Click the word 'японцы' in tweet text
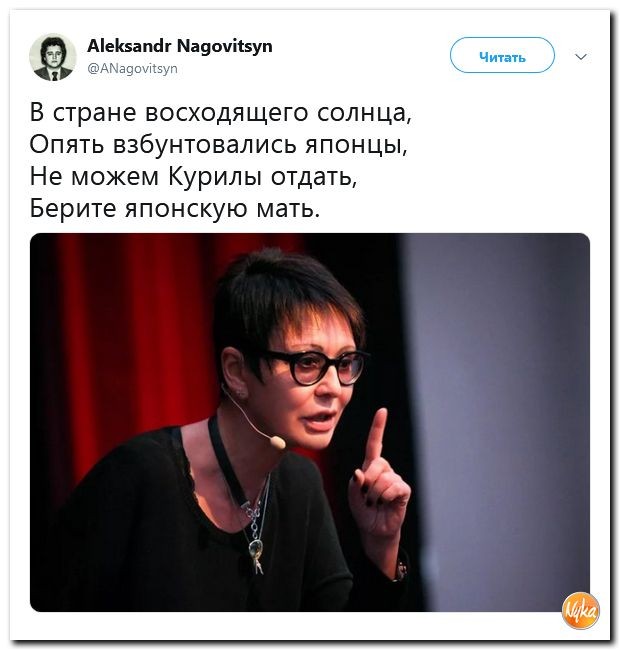621x651 pixels. pos(356,145)
